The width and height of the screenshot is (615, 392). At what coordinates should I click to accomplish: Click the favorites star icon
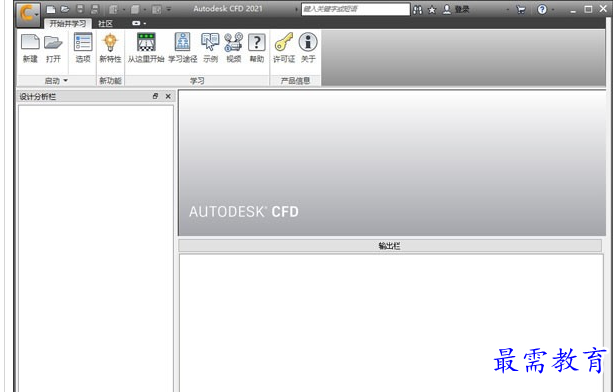click(x=432, y=9)
